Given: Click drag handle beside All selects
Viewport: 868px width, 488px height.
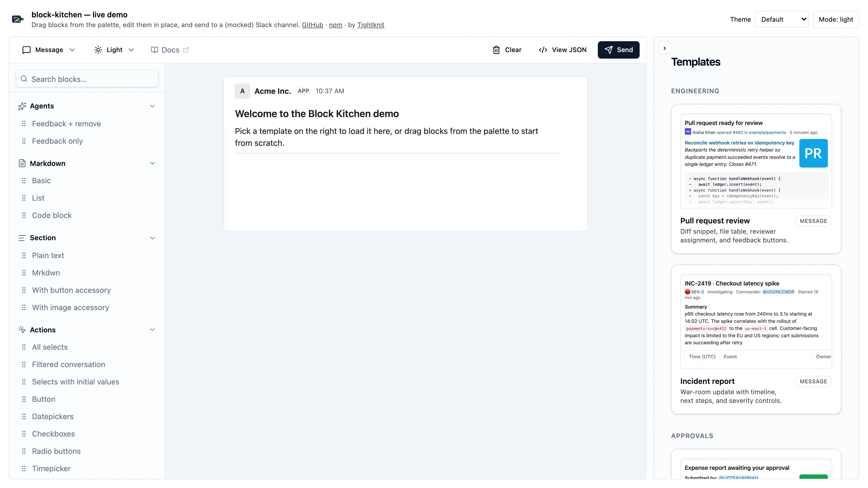Looking at the screenshot, I should point(24,347).
